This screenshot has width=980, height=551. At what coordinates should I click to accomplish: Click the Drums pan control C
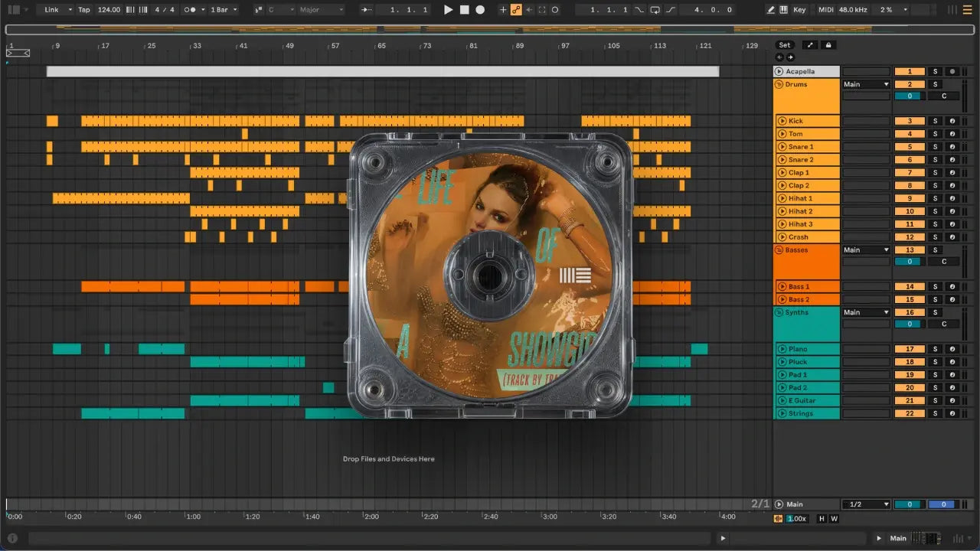pyautogui.click(x=944, y=96)
